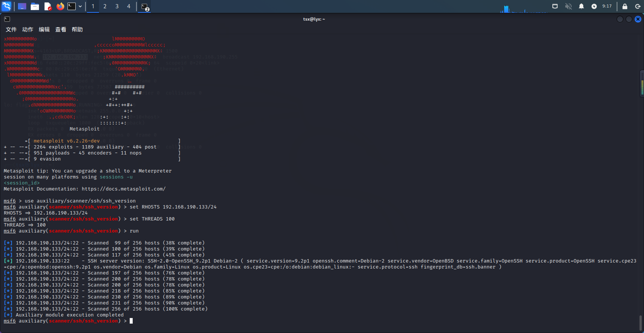Click the 'tsx@lyx: ~' window title
Viewport: 644px width, 333px height.
314,19
